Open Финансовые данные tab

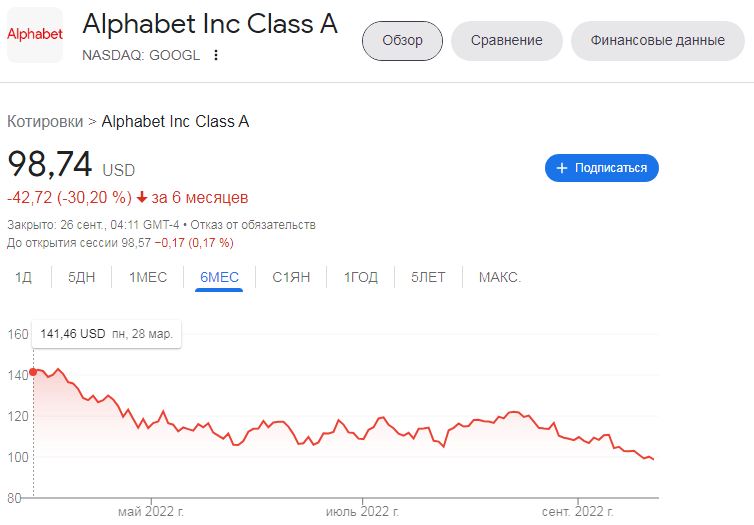pos(657,41)
